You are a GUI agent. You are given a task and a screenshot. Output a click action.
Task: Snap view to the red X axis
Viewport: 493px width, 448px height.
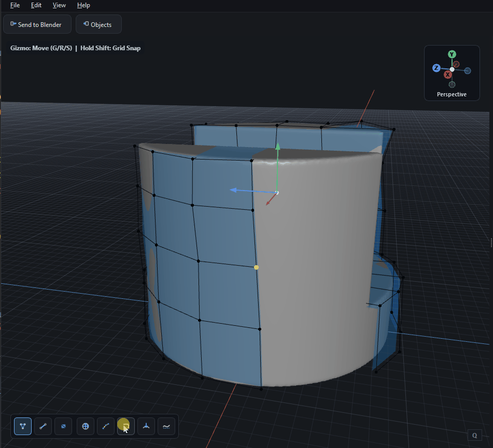pyautogui.click(x=448, y=75)
